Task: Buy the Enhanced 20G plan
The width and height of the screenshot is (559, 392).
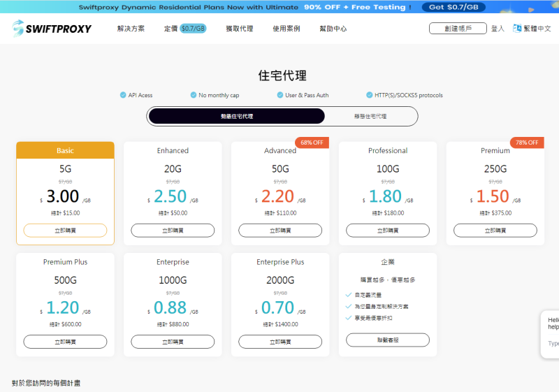Action: 173,231
